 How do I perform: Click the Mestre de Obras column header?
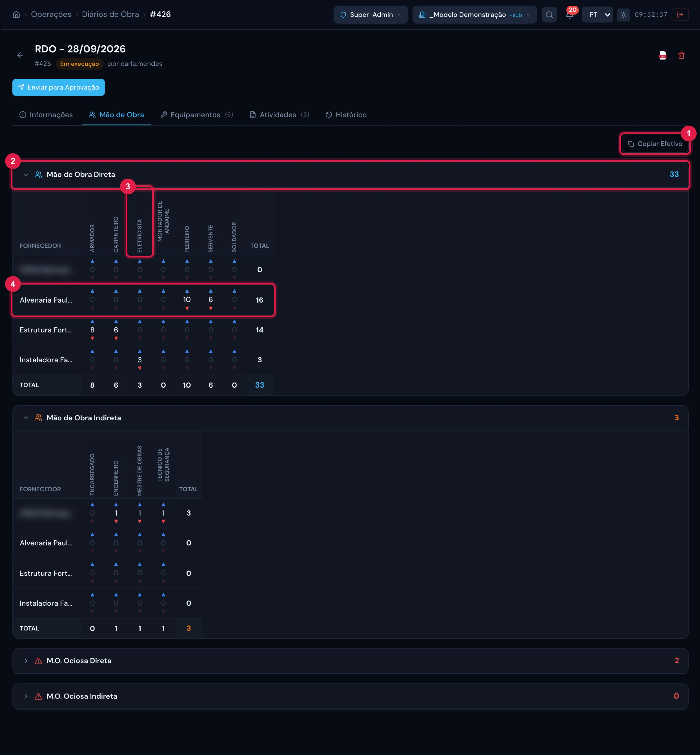tap(140, 471)
